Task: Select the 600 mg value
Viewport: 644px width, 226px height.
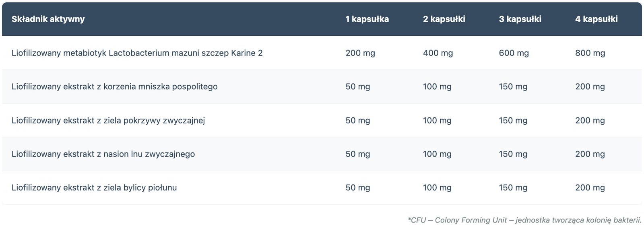Action: (514, 53)
